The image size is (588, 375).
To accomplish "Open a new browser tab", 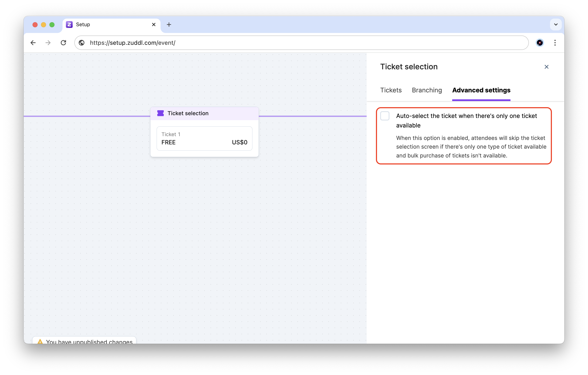I will tap(169, 25).
